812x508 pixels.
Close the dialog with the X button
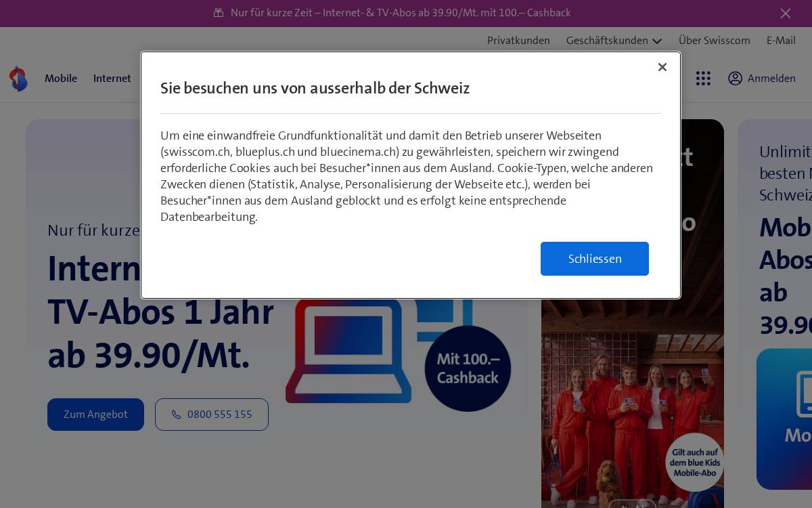(x=662, y=67)
